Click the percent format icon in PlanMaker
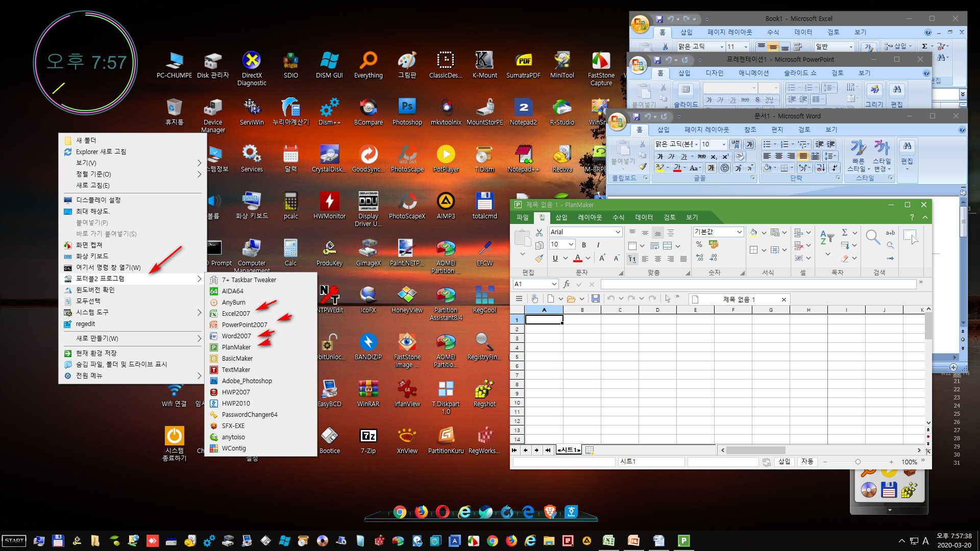 pyautogui.click(x=699, y=244)
